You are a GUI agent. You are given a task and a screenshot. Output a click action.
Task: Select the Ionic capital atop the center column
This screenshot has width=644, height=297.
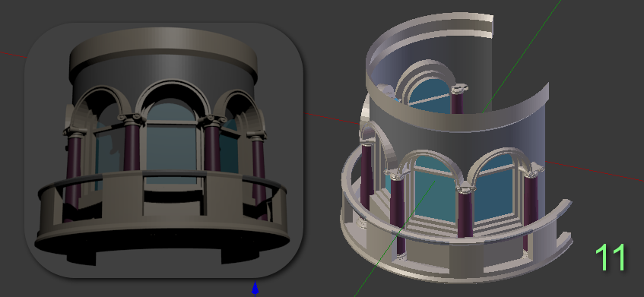[x=465, y=189]
